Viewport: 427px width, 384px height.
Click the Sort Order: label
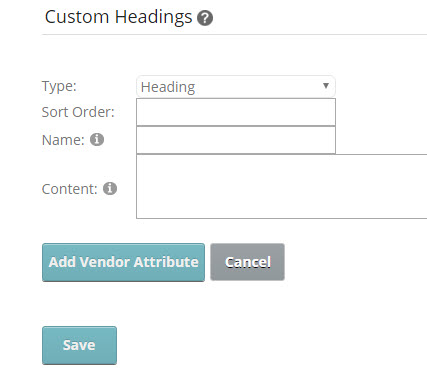click(78, 112)
